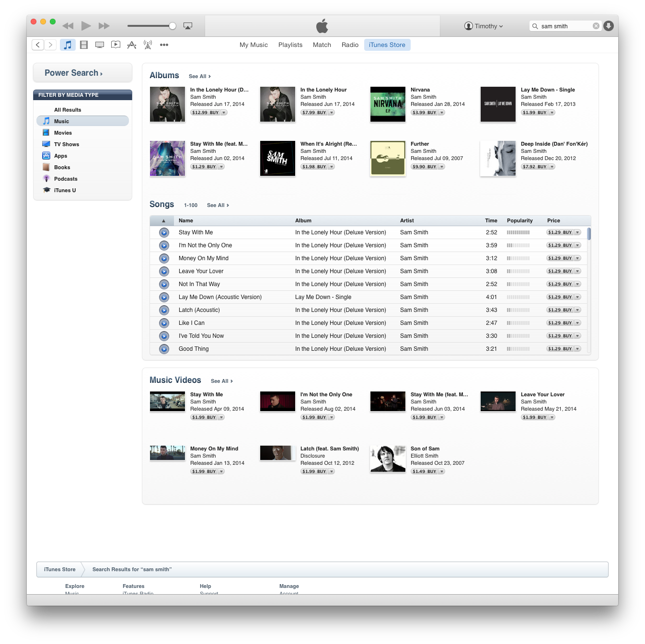
Task: Preview the song Not In That Way
Action: (164, 284)
